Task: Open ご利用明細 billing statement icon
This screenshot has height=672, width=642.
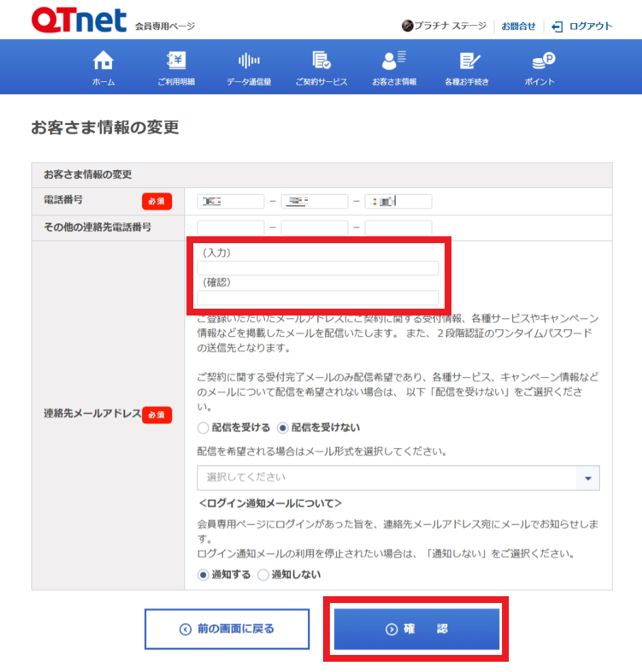Action: click(x=176, y=61)
